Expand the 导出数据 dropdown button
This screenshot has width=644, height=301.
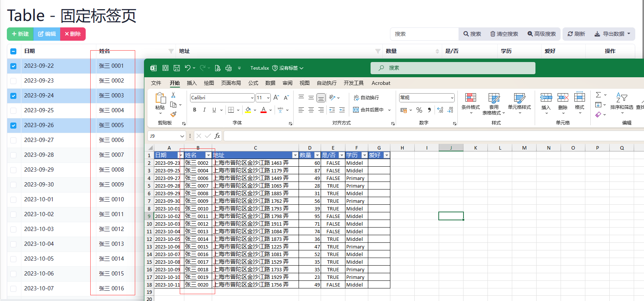[x=612, y=34]
